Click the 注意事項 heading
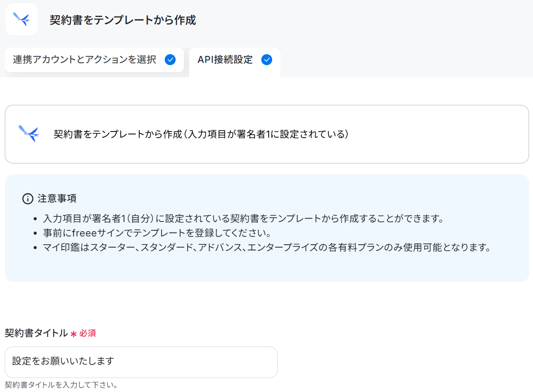 [57, 198]
